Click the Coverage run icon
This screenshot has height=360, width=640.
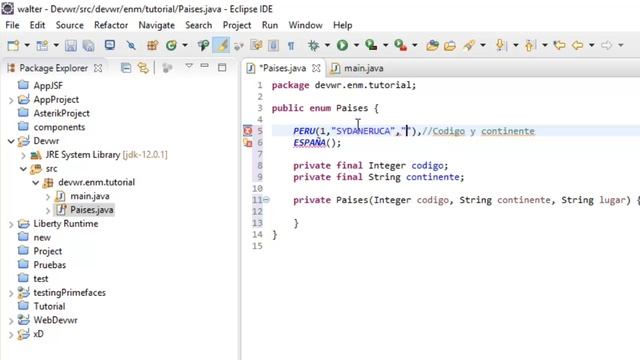click(371, 45)
